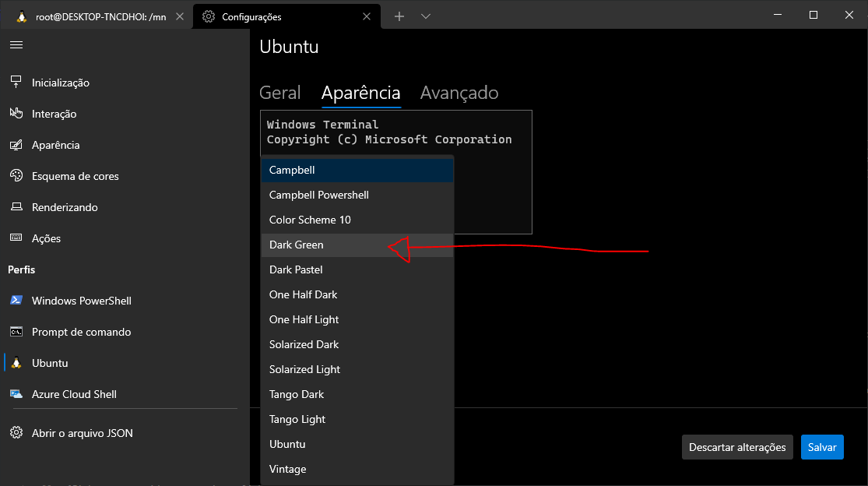Add a new tab with plus button
The height and width of the screenshot is (486, 868).
pos(399,16)
